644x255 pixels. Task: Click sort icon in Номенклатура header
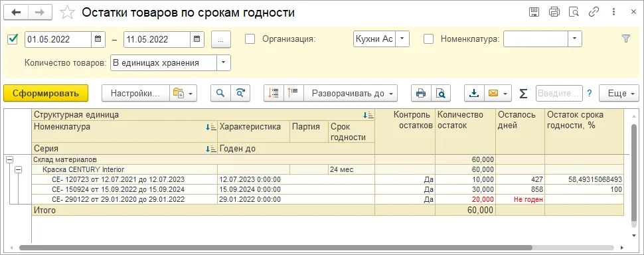(210, 127)
